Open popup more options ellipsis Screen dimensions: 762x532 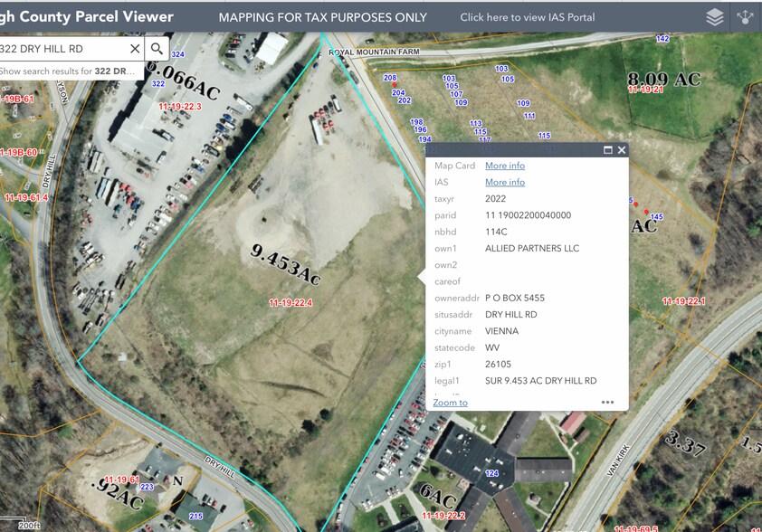click(x=607, y=403)
